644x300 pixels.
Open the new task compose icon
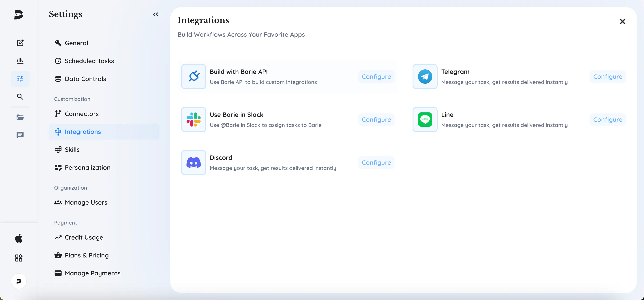coord(20,43)
